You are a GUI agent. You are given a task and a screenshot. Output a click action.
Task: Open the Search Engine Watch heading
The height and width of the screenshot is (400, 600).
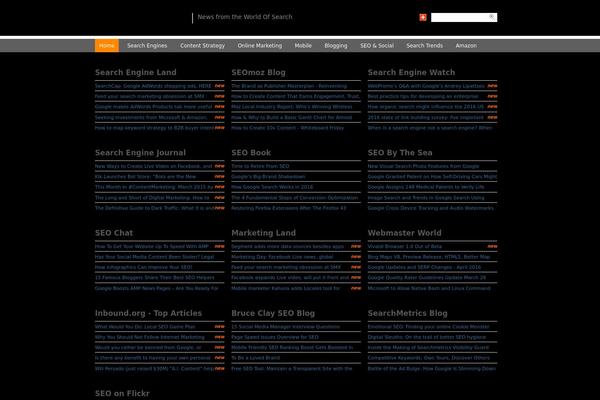411,72
